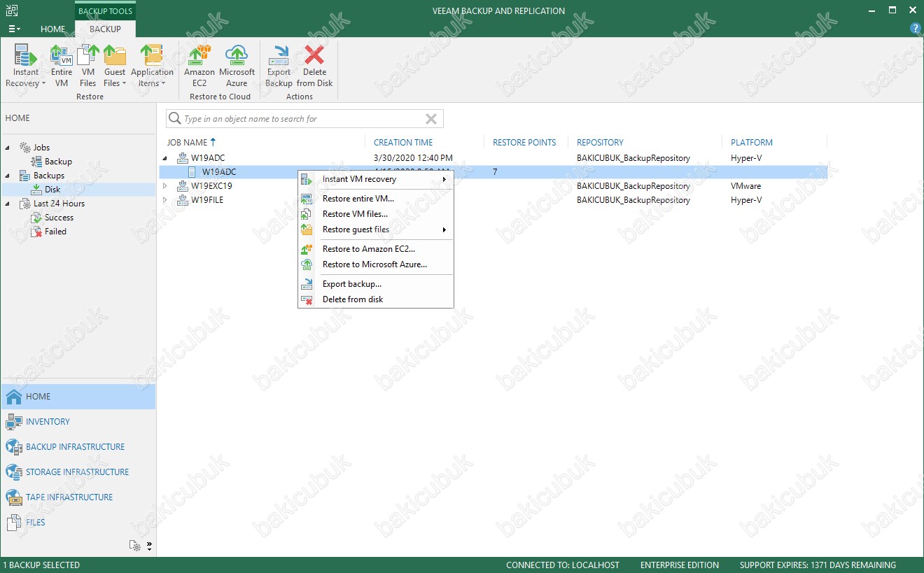This screenshot has height=573, width=924.
Task: Choose Delete from disk menu entry
Action: click(x=376, y=299)
